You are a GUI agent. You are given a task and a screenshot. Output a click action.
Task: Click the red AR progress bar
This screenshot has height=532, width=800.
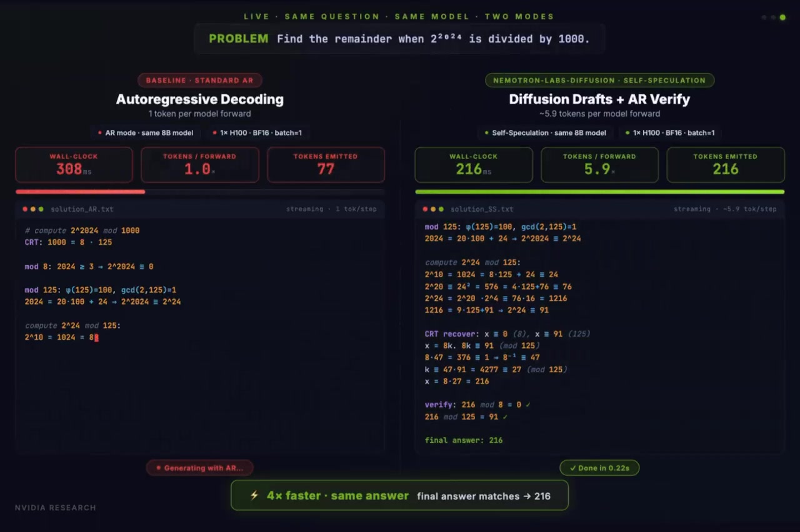point(81,192)
